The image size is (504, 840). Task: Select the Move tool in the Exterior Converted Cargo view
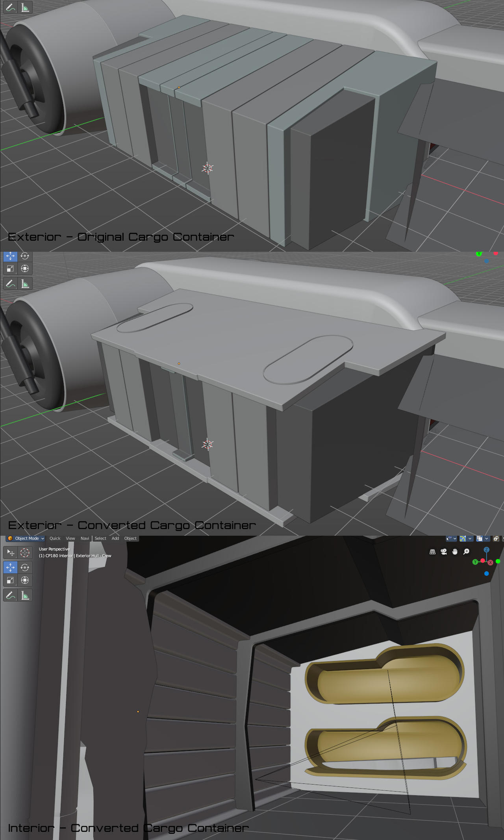pos(10,256)
